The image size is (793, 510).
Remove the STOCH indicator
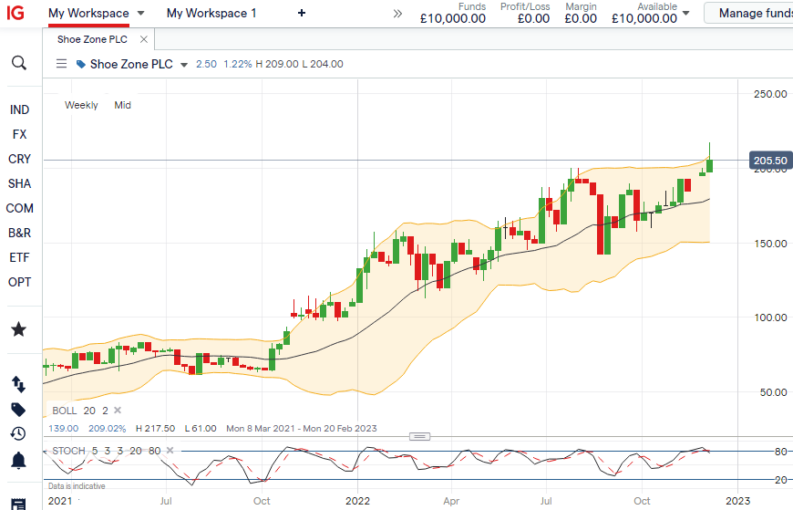click(170, 450)
